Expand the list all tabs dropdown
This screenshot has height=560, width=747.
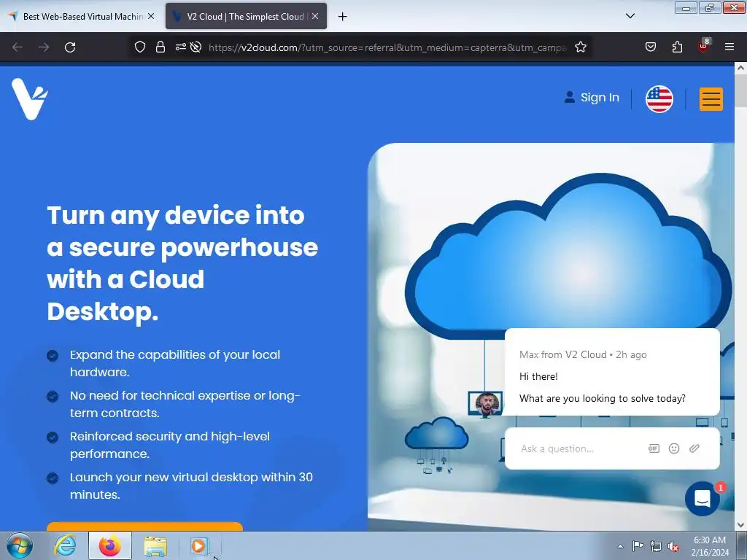(x=630, y=16)
